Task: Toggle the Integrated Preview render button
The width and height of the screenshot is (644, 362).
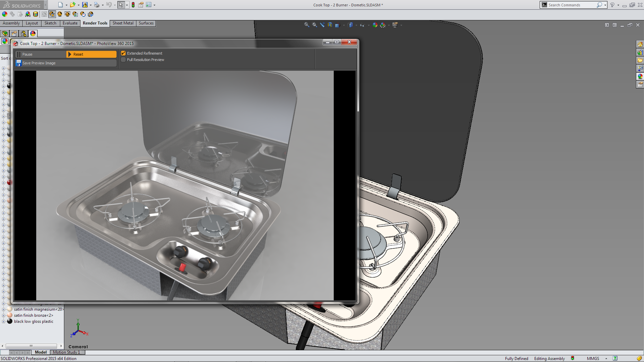Action: point(44,14)
